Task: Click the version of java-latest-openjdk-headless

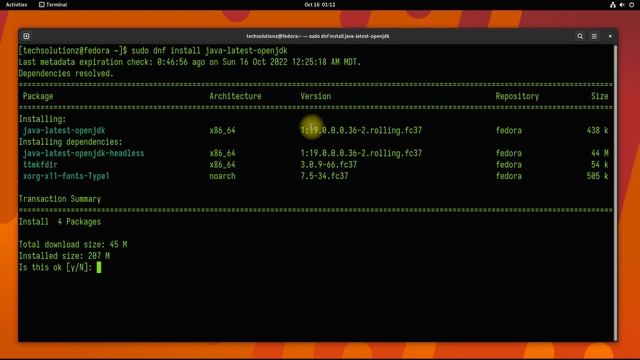Action: pyautogui.click(x=361, y=153)
